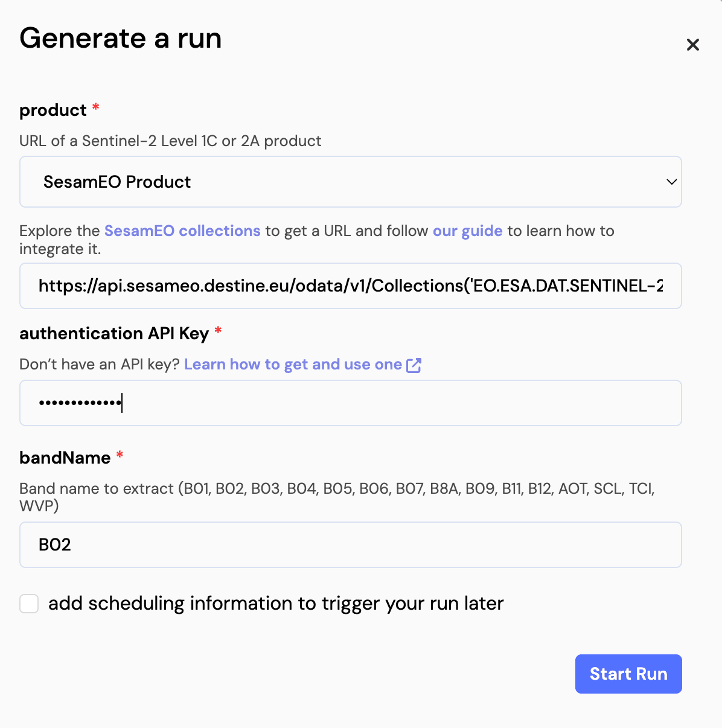Click the product field required asterisk
Screen dimensions: 722x728
pyautogui.click(x=95, y=109)
